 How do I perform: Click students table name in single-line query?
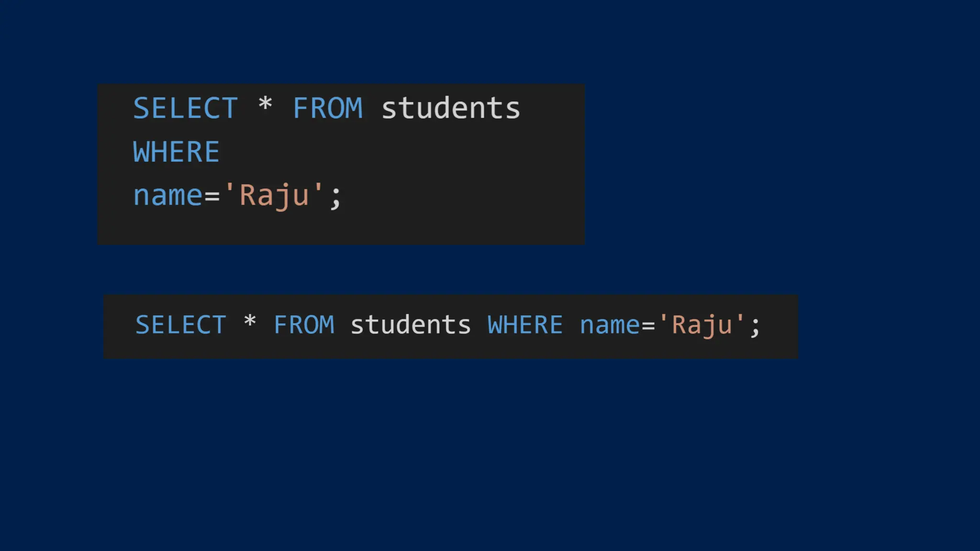tap(411, 325)
